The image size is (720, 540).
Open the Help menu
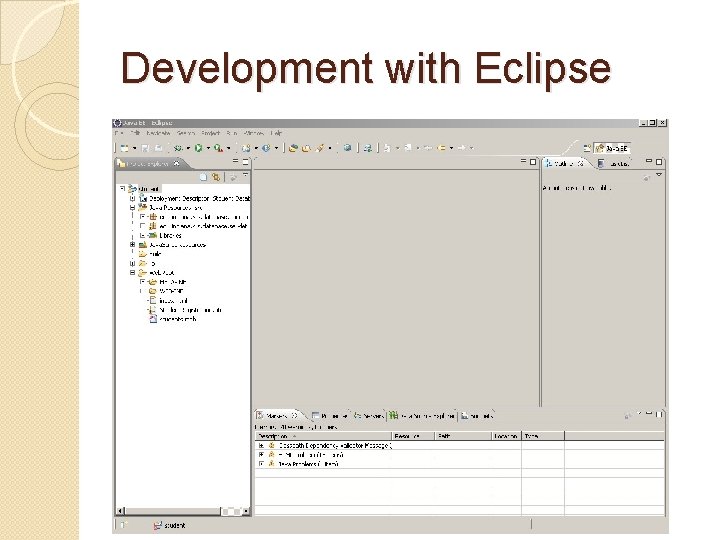coord(276,133)
